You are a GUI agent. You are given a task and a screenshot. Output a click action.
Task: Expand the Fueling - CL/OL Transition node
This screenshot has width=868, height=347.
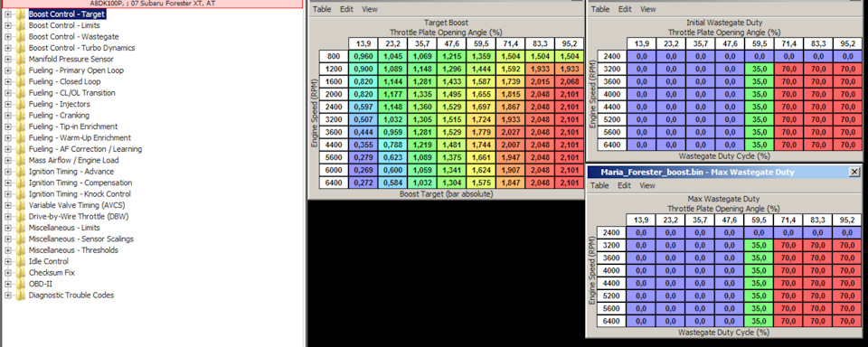click(8, 93)
